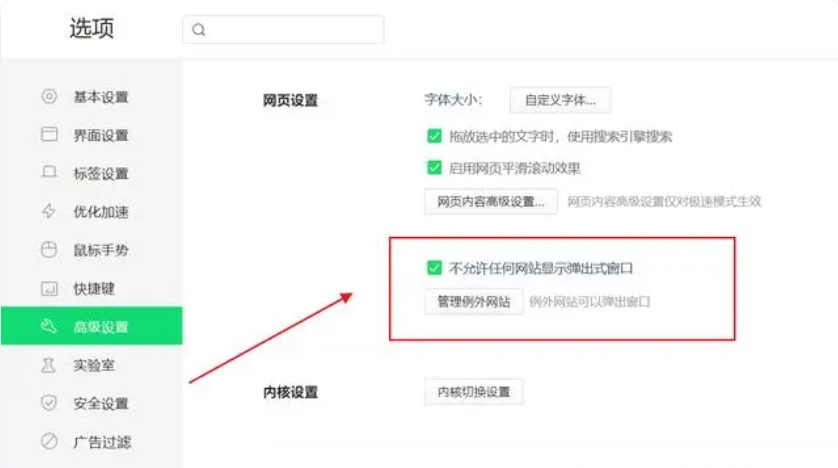The image size is (838, 468).
Task: Open 实验室 section
Action: pyautogui.click(x=91, y=365)
